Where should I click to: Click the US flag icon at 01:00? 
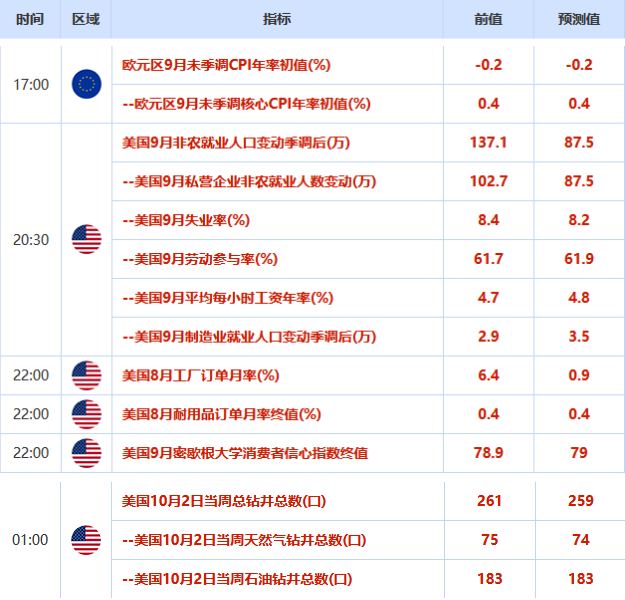(x=86, y=540)
